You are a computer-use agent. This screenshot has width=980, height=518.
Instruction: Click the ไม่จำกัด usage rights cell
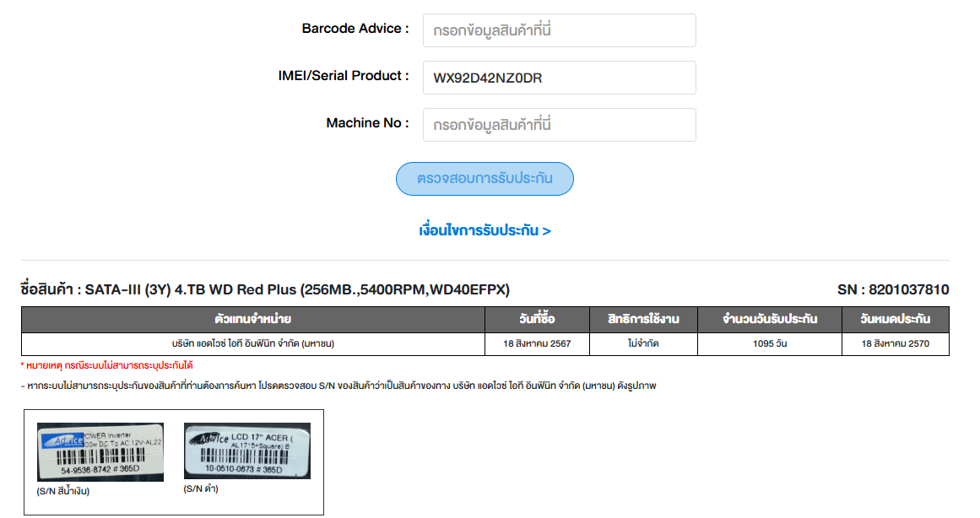point(643,343)
